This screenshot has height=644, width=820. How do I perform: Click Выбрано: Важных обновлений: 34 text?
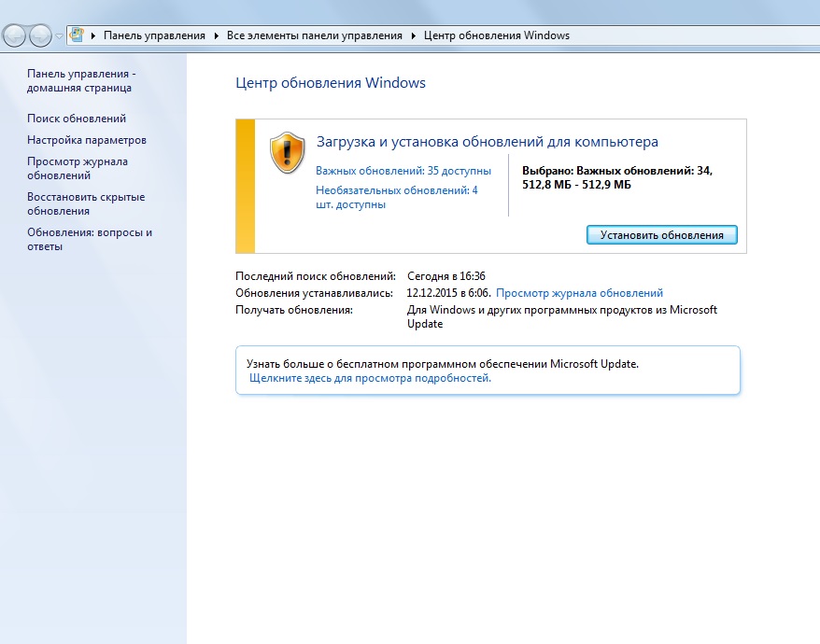point(617,171)
